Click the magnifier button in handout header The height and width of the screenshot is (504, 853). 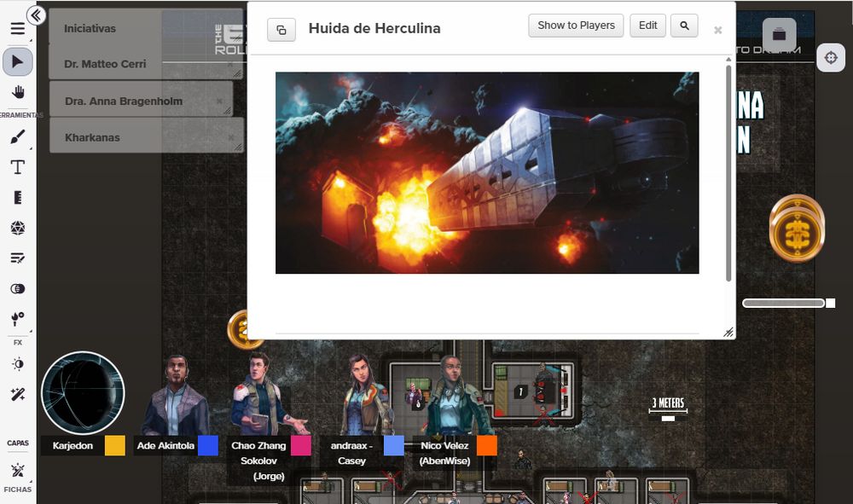click(684, 26)
